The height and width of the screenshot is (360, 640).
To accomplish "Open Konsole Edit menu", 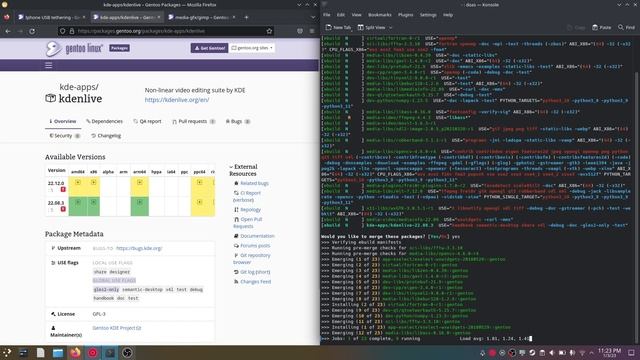I will (341, 15).
